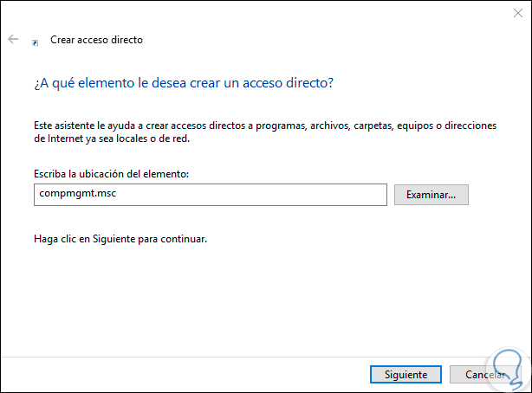Click the description line starting "Este asistente"
532x393 pixels.
click(265, 126)
